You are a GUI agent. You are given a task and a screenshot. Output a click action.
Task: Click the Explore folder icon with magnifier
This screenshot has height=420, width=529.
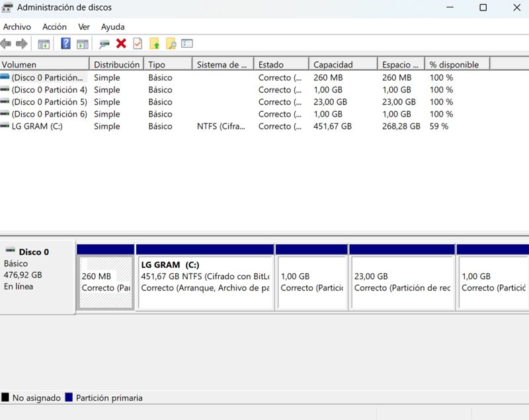171,44
